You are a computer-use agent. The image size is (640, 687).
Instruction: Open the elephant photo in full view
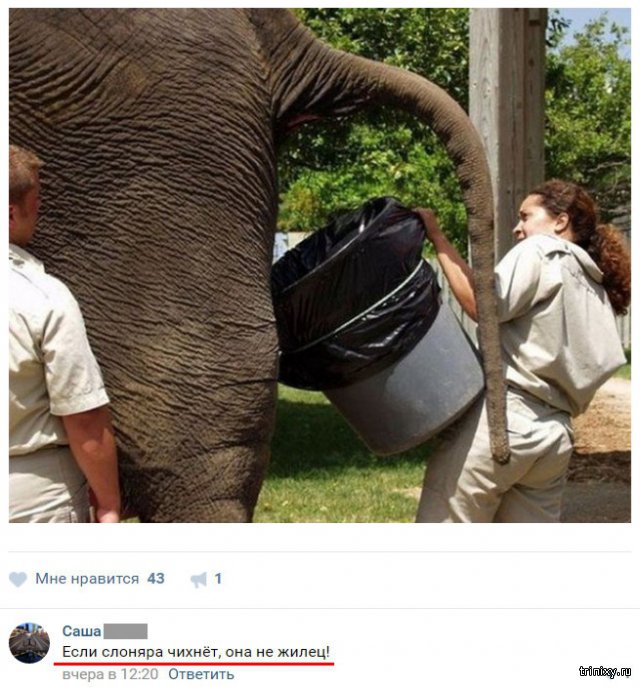click(x=320, y=265)
